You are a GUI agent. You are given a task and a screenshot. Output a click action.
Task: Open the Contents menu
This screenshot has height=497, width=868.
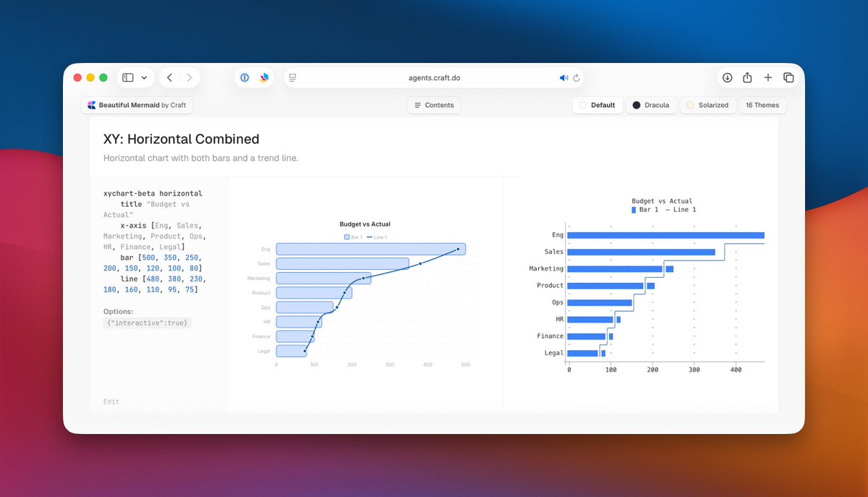[434, 105]
